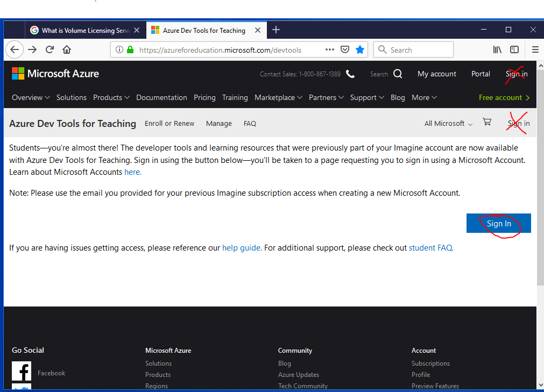This screenshot has width=544, height=392.
Task: Open My account in the header
Action: 437,74
